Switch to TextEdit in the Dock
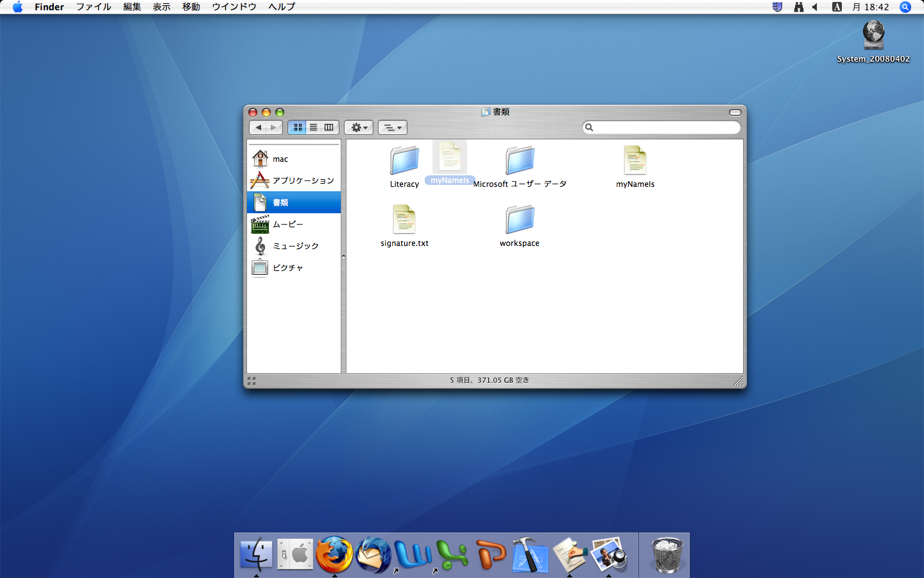The height and width of the screenshot is (578, 924). tap(570, 554)
